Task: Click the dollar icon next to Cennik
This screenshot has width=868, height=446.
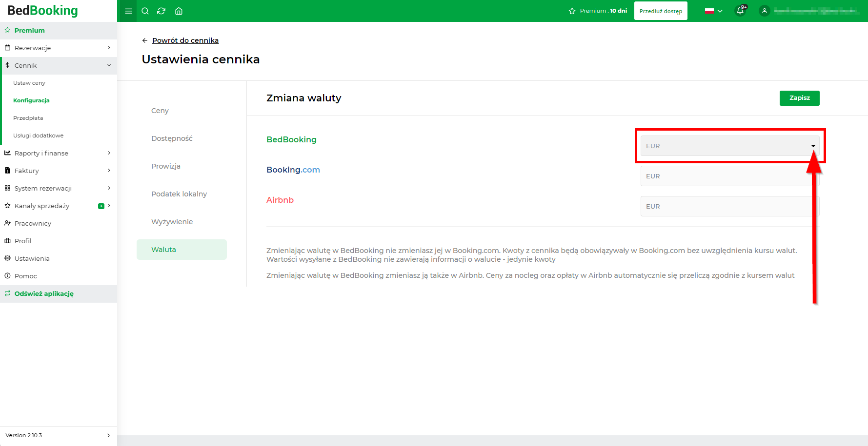Action: tap(7, 65)
